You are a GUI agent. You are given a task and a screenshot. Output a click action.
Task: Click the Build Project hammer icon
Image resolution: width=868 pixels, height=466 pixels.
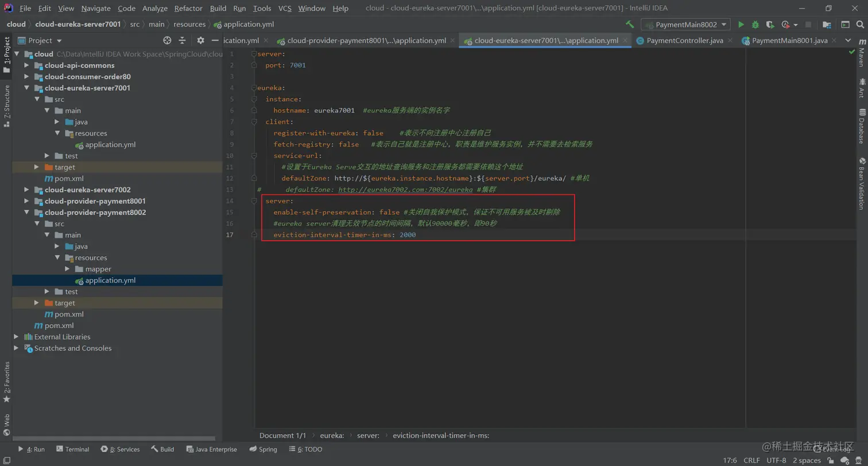click(x=630, y=25)
